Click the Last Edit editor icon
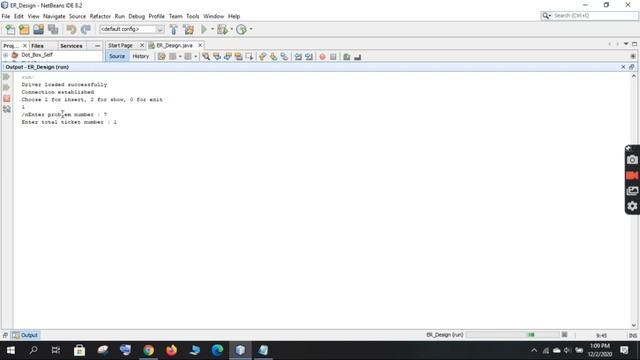Image resolution: width=640 pixels, height=360 pixels. tap(162, 57)
